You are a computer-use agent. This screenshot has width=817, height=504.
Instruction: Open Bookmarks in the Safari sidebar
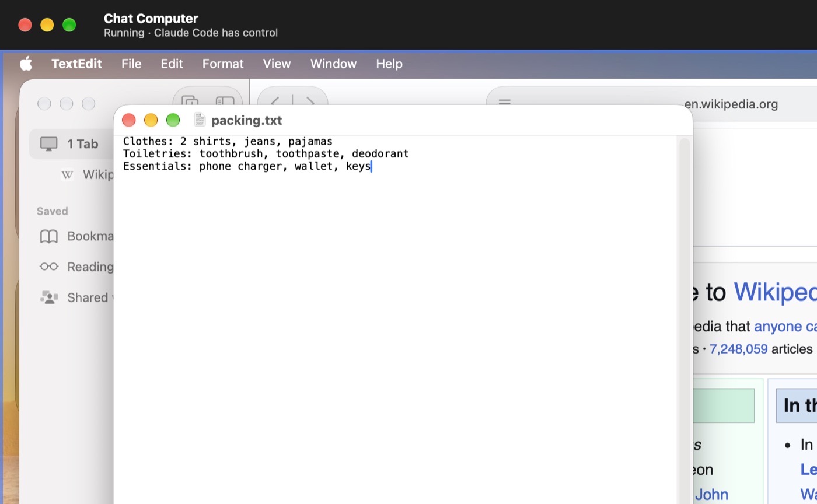[76, 236]
